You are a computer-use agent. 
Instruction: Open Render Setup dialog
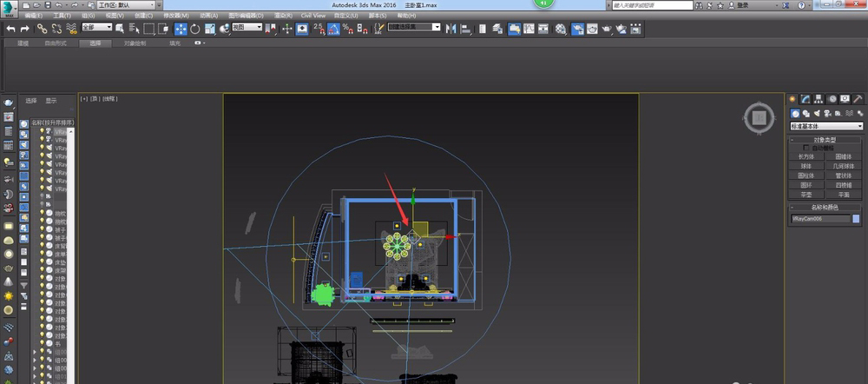577,29
